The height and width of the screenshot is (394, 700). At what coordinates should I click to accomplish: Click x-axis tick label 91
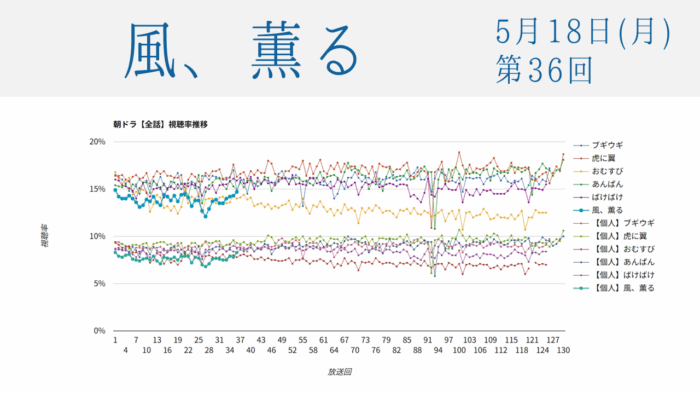(x=428, y=340)
